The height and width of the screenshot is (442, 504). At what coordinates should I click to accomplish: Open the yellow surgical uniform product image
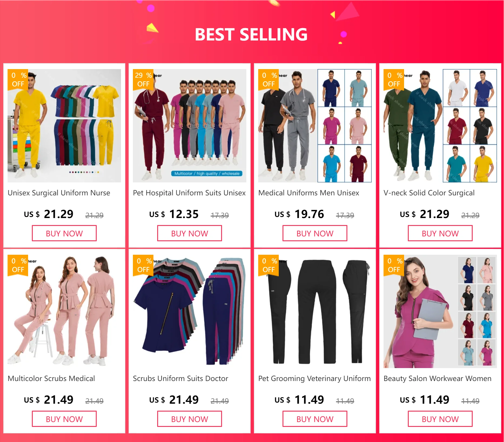click(x=64, y=126)
